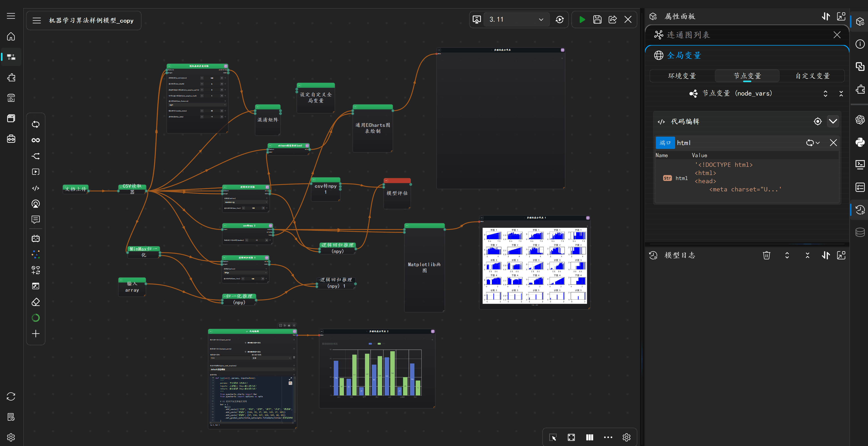Open canvas settings gear at bottom right
The image size is (868, 446).
coord(626,437)
